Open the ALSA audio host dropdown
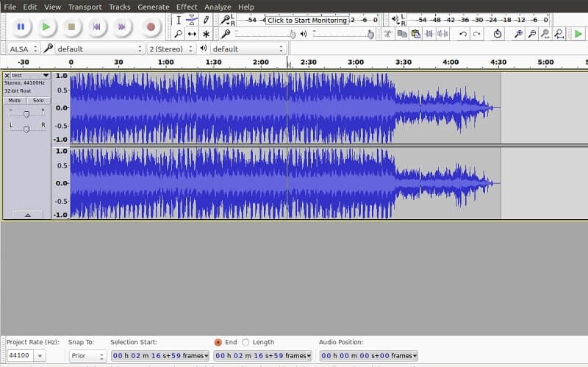Viewport: 588px width, 367px height. coord(24,49)
